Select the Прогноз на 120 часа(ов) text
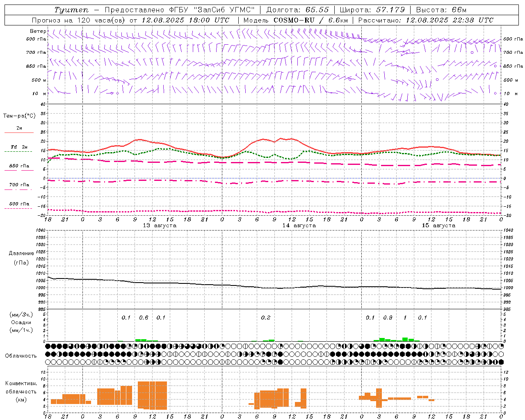Image resolution: width=525 pixels, height=420 pixels. [79, 20]
